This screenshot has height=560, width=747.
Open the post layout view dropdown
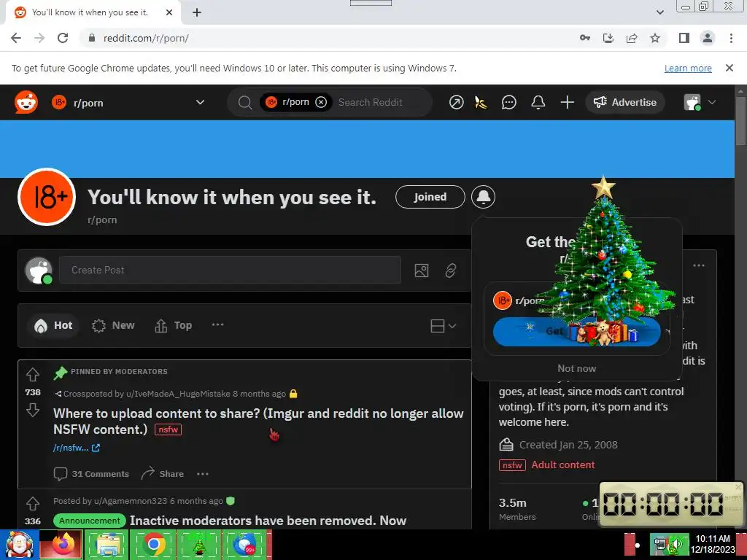tap(443, 326)
